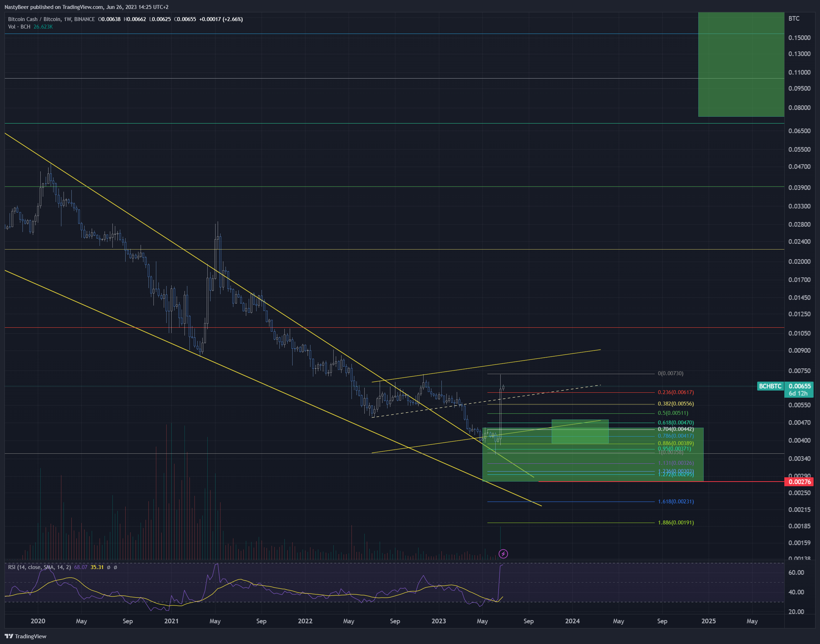Click the BTC currency label on price axis
The height and width of the screenshot is (644, 820).
coord(794,19)
